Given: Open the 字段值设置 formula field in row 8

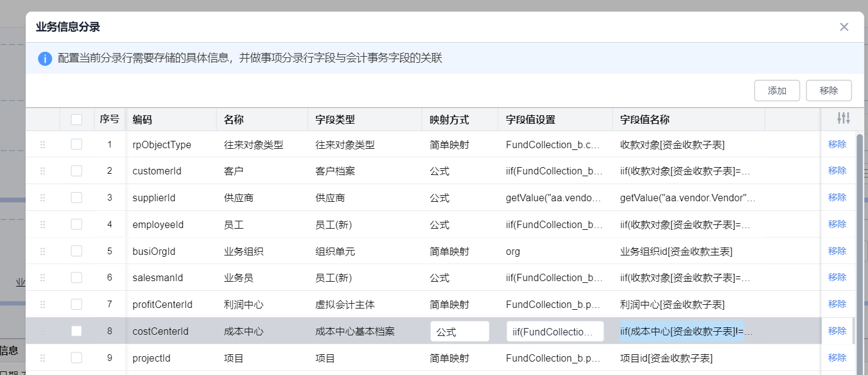Looking at the screenshot, I should pos(555,332).
